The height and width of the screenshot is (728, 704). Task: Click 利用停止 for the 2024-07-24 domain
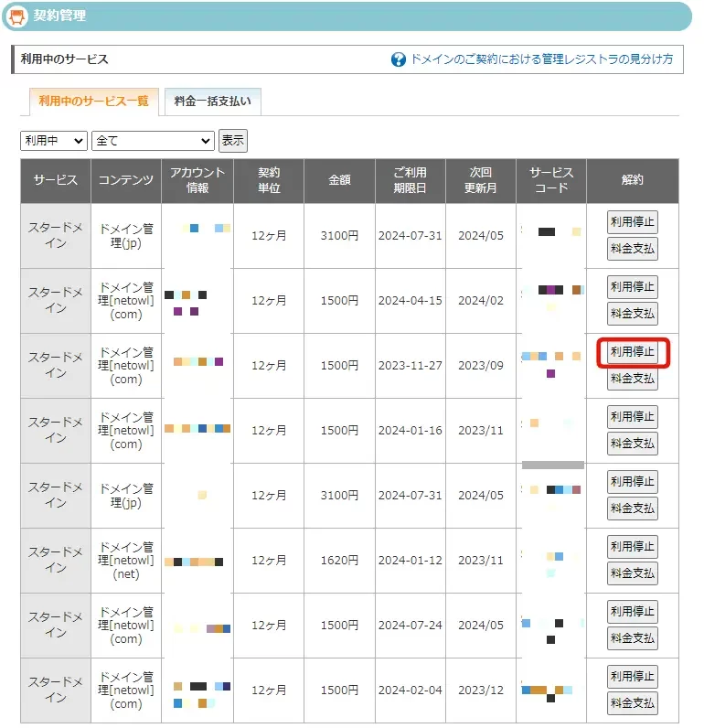pyautogui.click(x=633, y=612)
